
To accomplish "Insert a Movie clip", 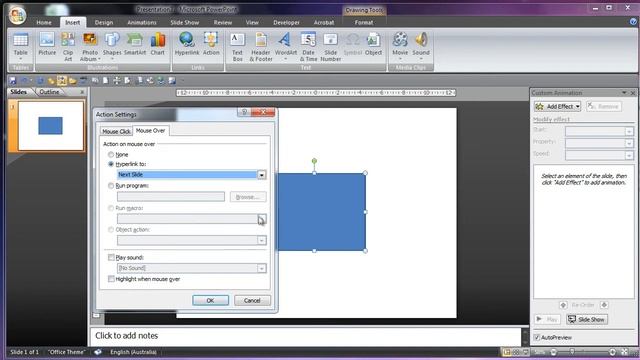I will pyautogui.click(x=400, y=46).
